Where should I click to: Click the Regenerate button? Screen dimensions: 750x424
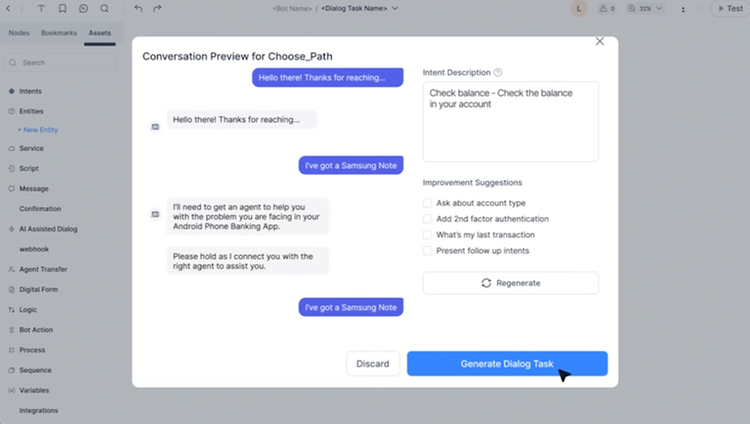coord(510,283)
